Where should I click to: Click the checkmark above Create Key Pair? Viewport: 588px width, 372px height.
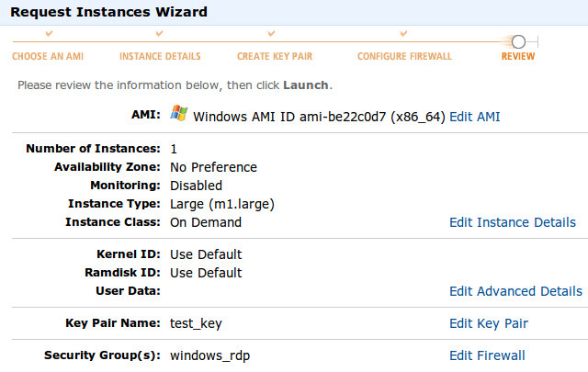click(275, 34)
